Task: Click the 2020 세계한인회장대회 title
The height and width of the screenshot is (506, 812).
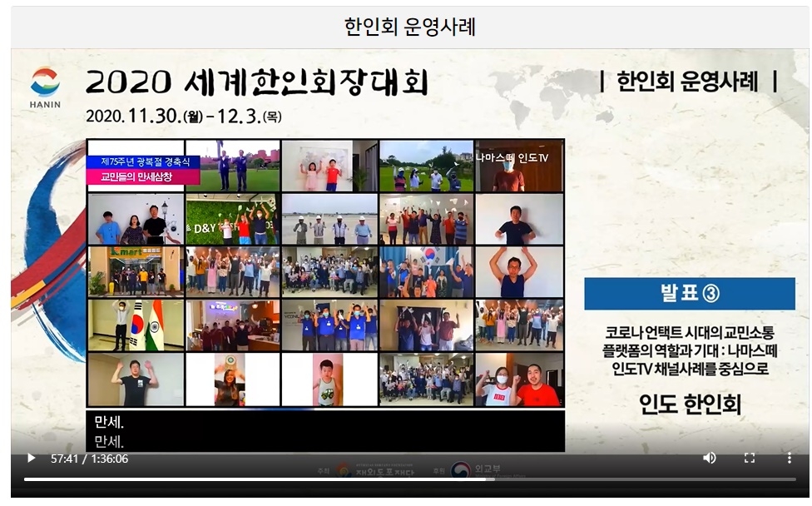Action: [x=256, y=82]
